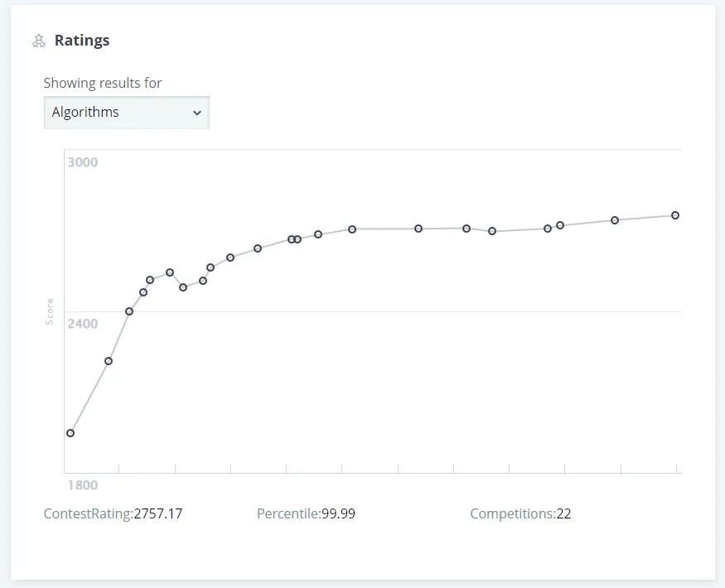Screen dimensions: 725x588
Task: Click the 2400 axis label
Action: click(x=83, y=324)
